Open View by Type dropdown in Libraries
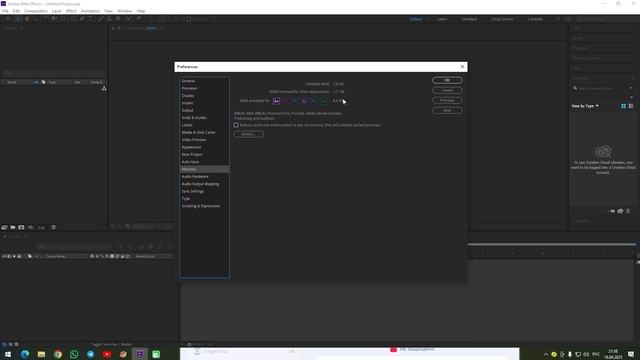The height and width of the screenshot is (360, 640). 585,106
